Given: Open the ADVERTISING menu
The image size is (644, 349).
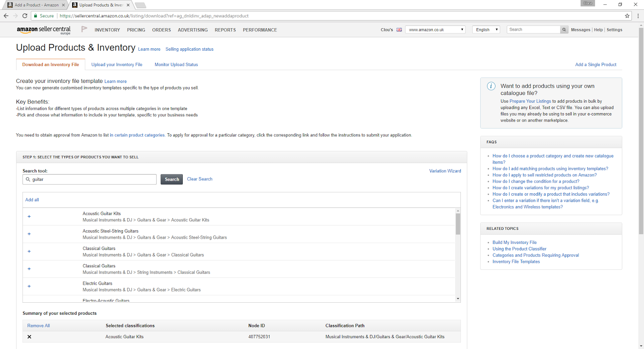Looking at the screenshot, I should 193,30.
